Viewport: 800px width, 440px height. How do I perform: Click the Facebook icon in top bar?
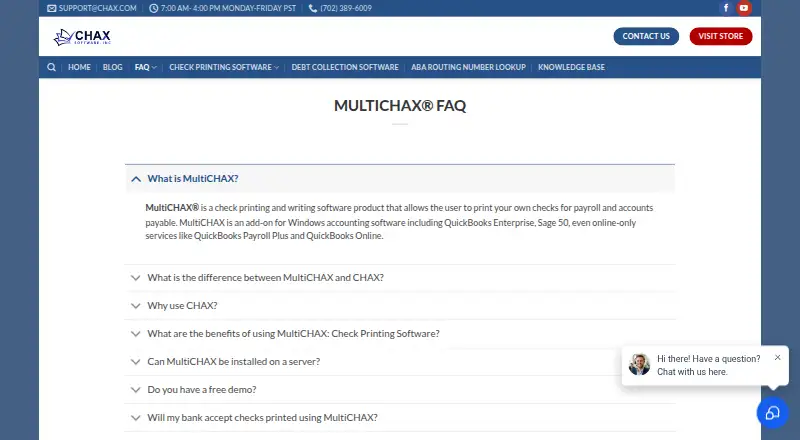click(x=726, y=8)
